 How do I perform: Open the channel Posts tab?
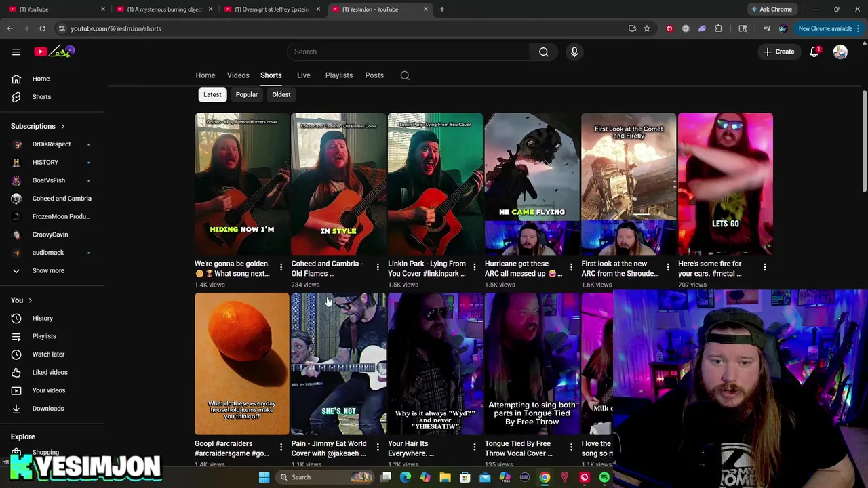point(374,75)
